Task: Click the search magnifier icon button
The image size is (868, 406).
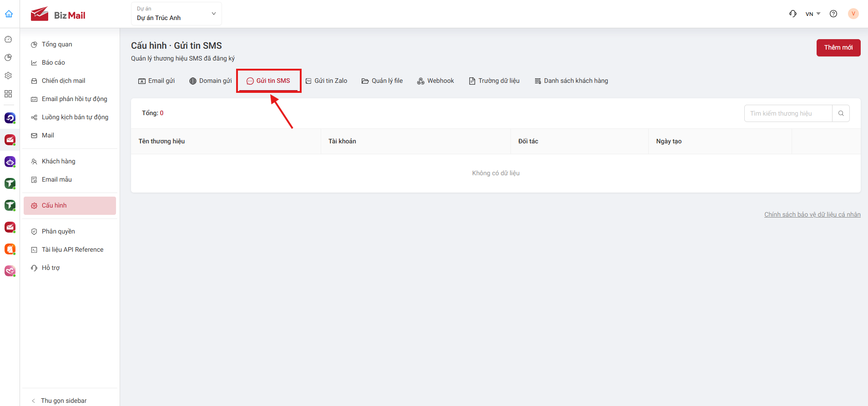Action: point(841,113)
